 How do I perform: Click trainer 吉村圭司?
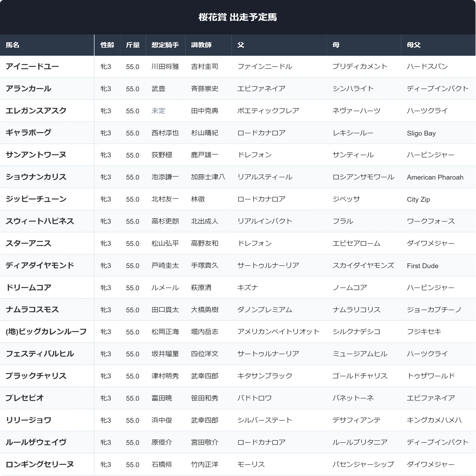(x=205, y=67)
